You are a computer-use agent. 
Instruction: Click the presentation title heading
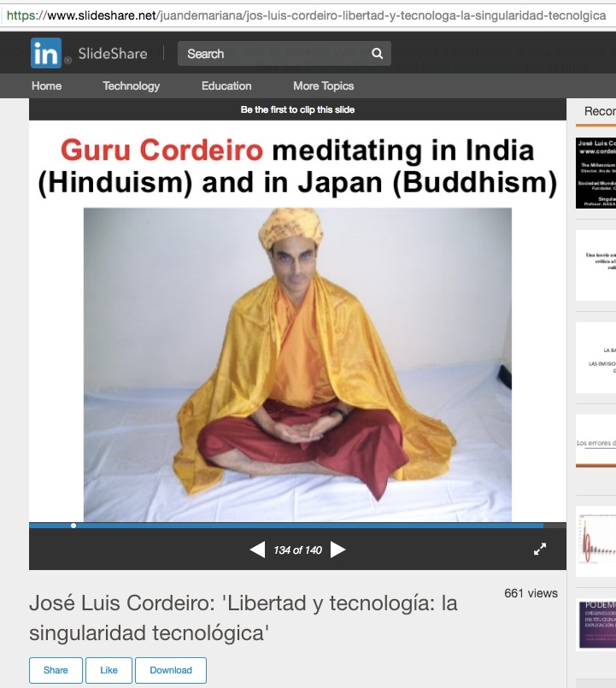pyautogui.click(x=243, y=617)
